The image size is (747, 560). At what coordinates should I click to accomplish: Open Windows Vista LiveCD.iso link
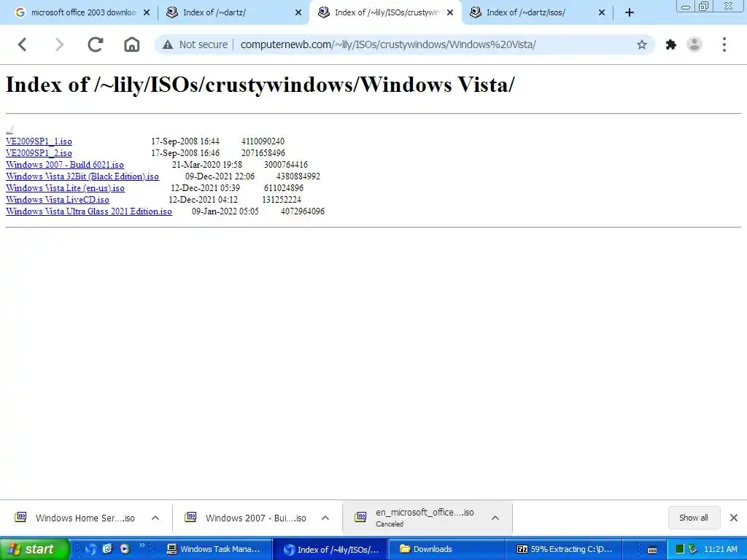pos(57,200)
